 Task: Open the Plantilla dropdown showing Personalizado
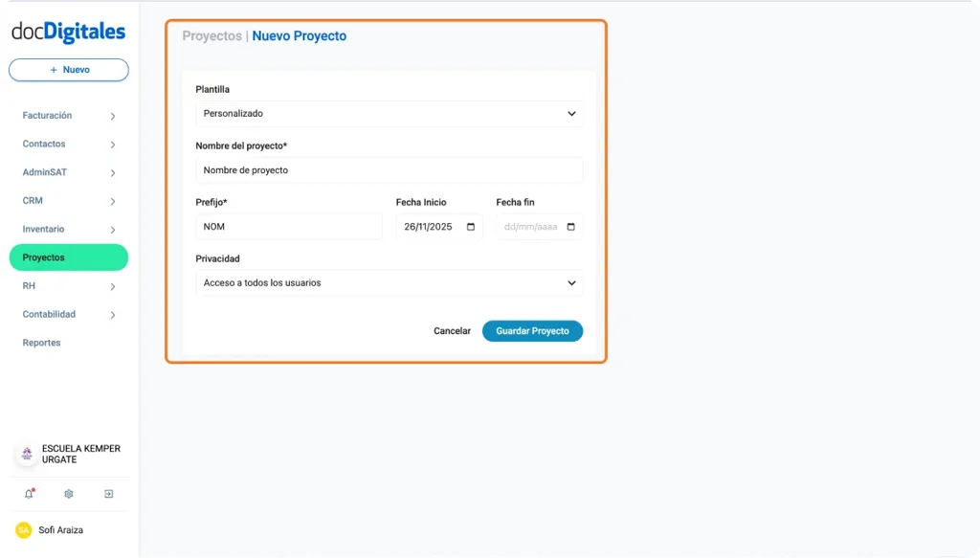pos(389,113)
